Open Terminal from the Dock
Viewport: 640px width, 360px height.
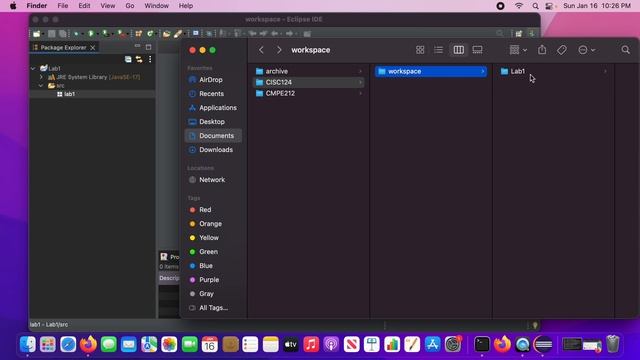(x=482, y=344)
